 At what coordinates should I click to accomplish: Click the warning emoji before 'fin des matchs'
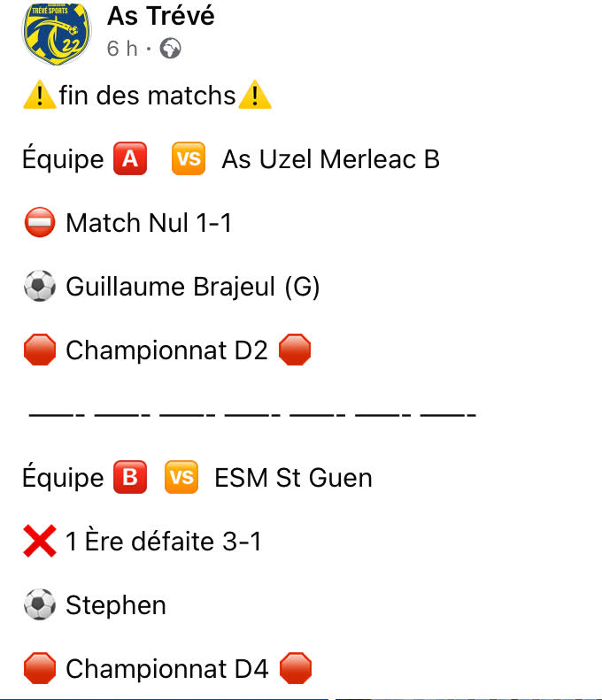pyautogui.click(x=39, y=96)
